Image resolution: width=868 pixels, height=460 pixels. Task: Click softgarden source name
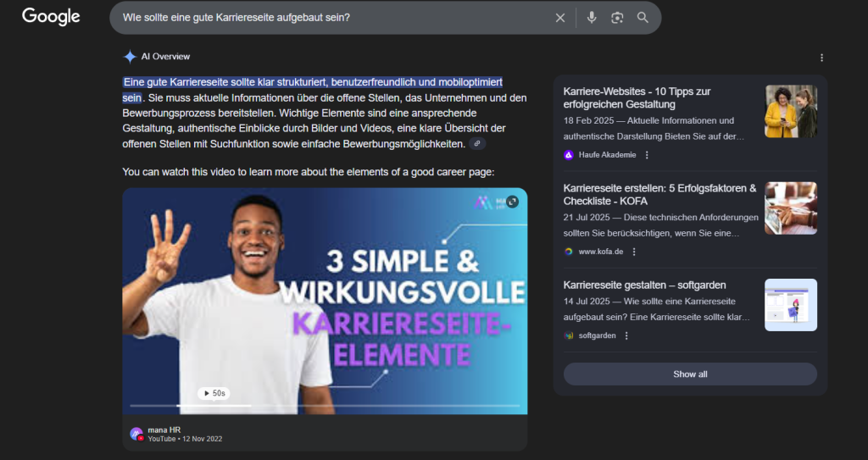[x=598, y=335]
